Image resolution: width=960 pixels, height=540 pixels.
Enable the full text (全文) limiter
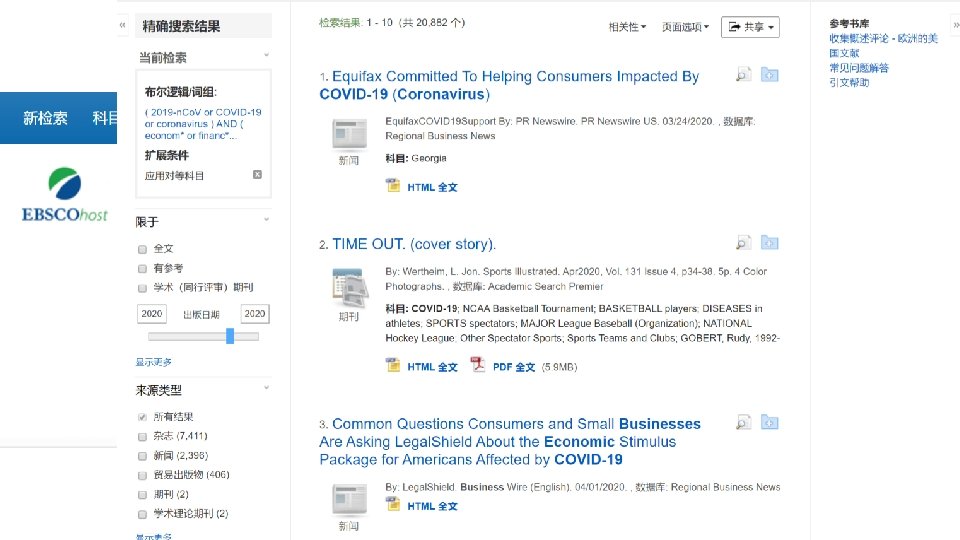coord(143,249)
